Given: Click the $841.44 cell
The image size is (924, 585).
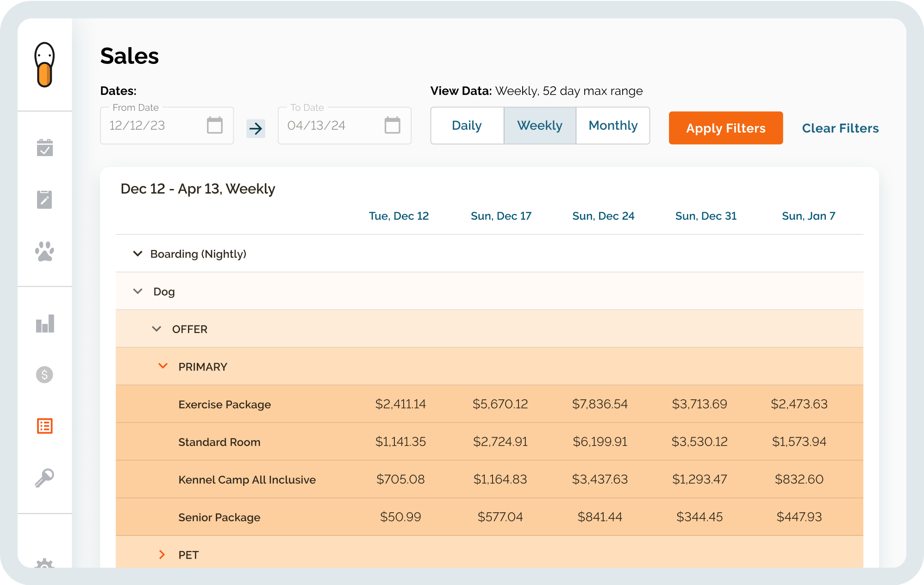Looking at the screenshot, I should (599, 516).
